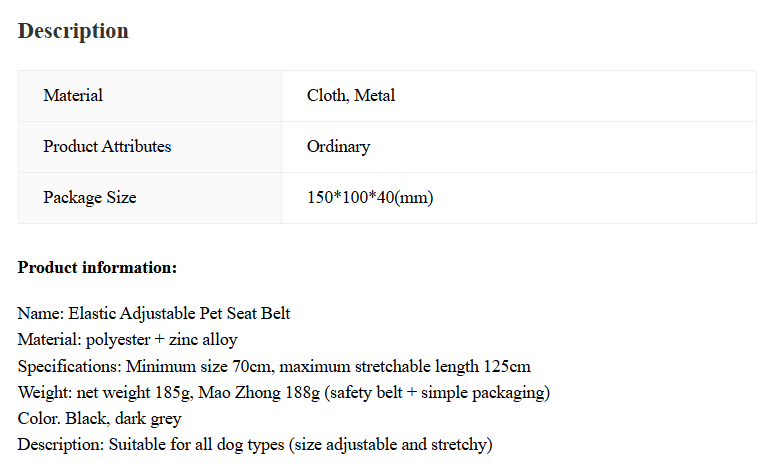Click the Color Black, dark grey line
The image size is (766, 472).
pyautogui.click(x=100, y=419)
